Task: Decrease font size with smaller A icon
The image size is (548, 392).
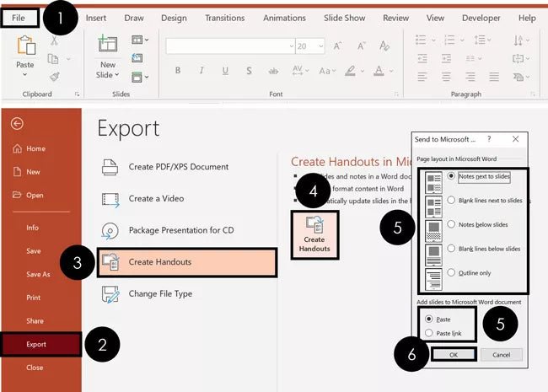Action: 361,46
